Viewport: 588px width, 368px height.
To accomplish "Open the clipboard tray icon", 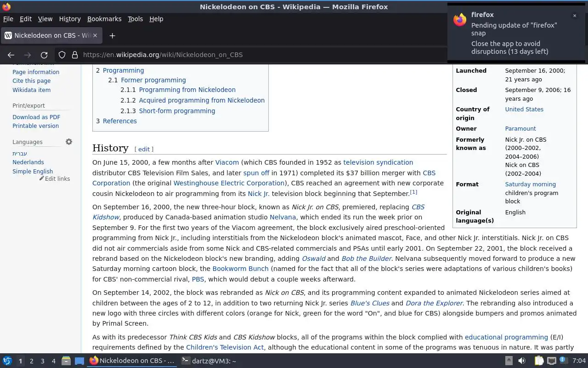I will (x=539, y=361).
